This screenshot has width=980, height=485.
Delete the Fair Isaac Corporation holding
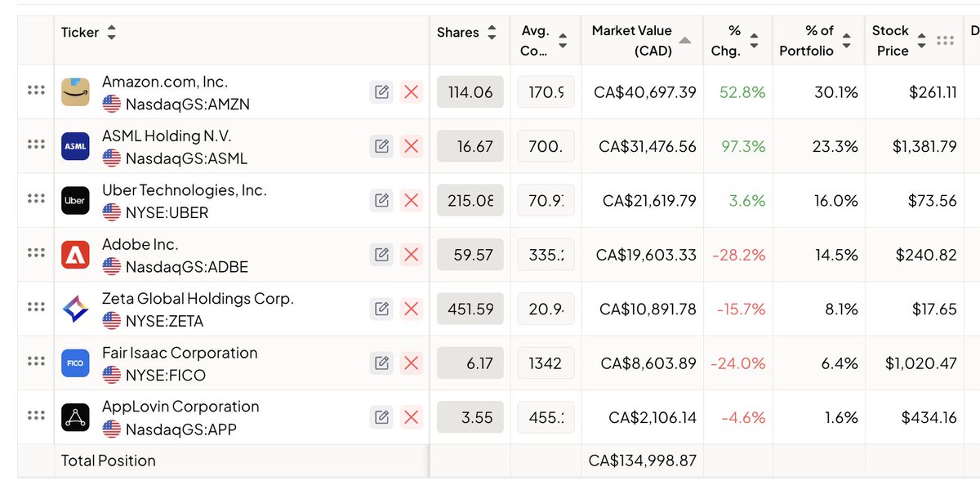pos(412,363)
